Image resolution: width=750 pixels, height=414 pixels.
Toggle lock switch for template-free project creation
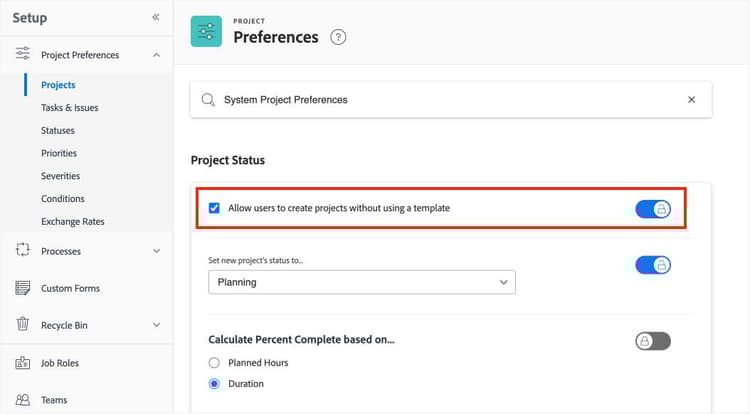coord(653,209)
